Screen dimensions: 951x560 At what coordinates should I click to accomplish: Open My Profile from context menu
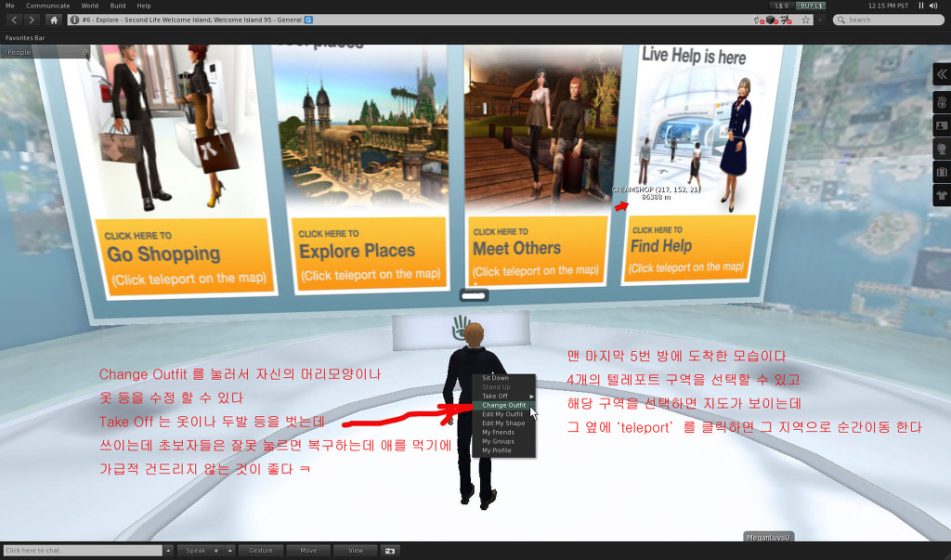coord(504,450)
